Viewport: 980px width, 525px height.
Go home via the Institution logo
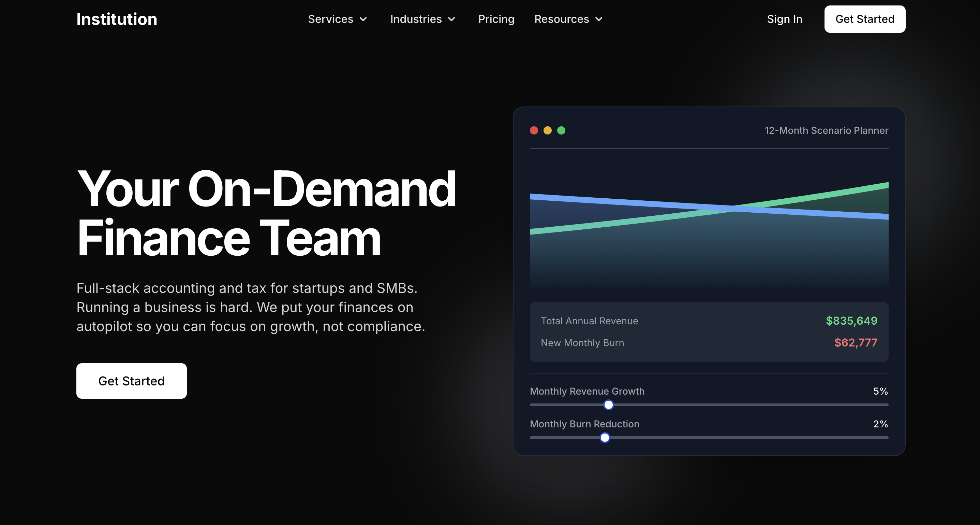[117, 19]
